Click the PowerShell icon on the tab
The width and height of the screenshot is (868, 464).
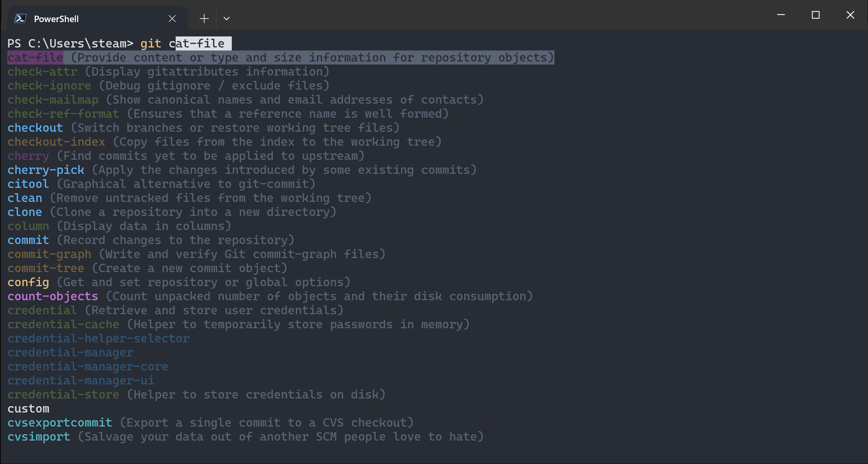21,18
